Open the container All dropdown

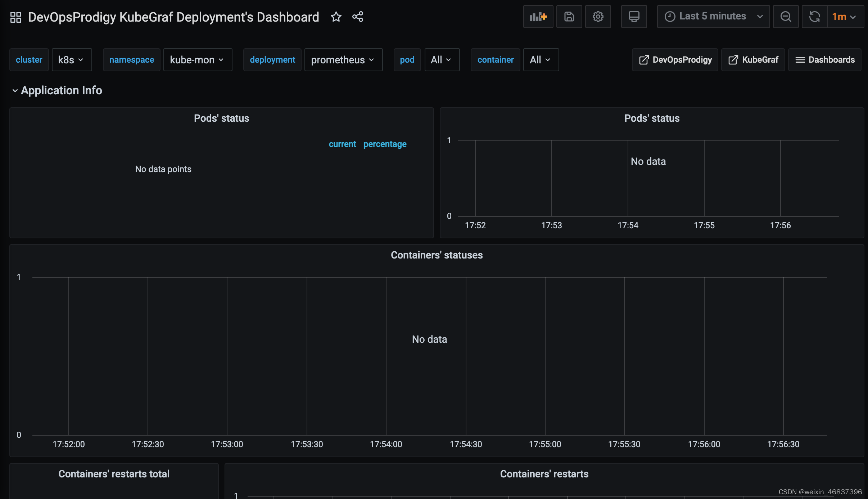pos(541,60)
